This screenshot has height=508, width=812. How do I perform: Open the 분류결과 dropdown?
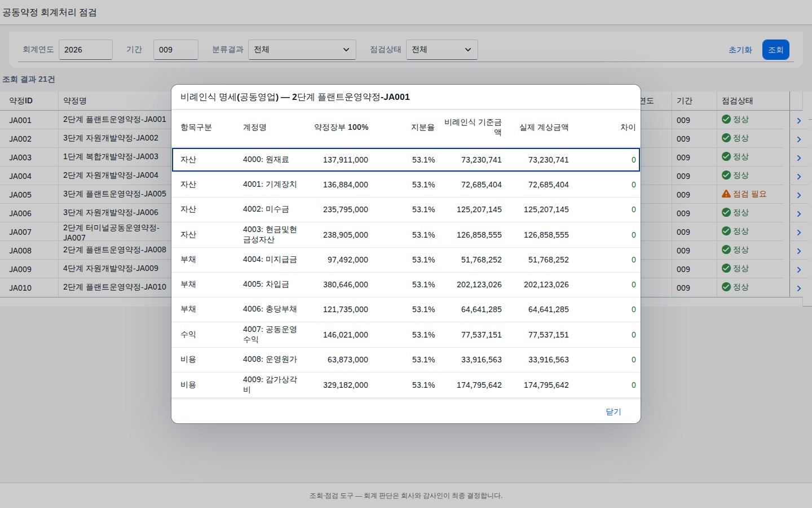[302, 50]
